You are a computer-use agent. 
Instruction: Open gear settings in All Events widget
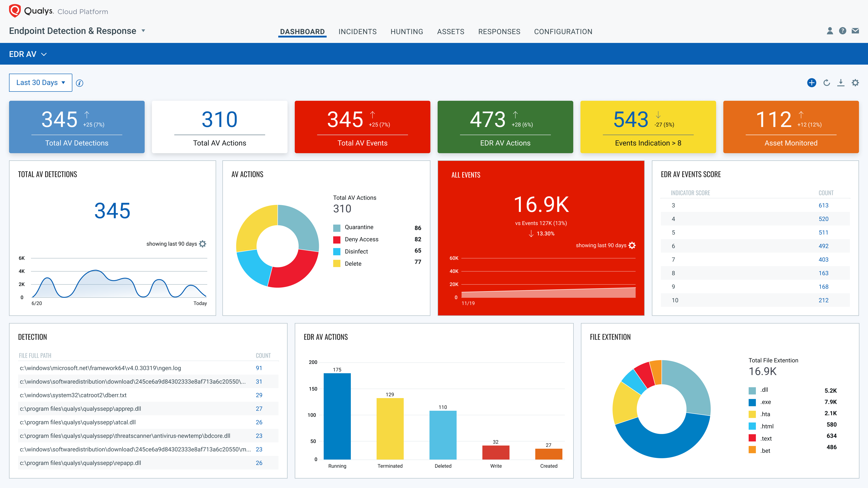click(x=632, y=246)
